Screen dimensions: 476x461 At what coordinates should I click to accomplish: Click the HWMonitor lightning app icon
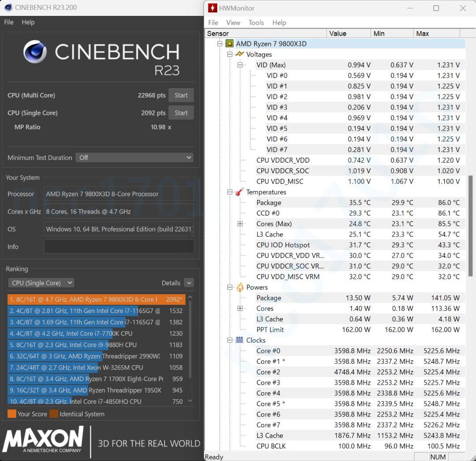(x=212, y=8)
